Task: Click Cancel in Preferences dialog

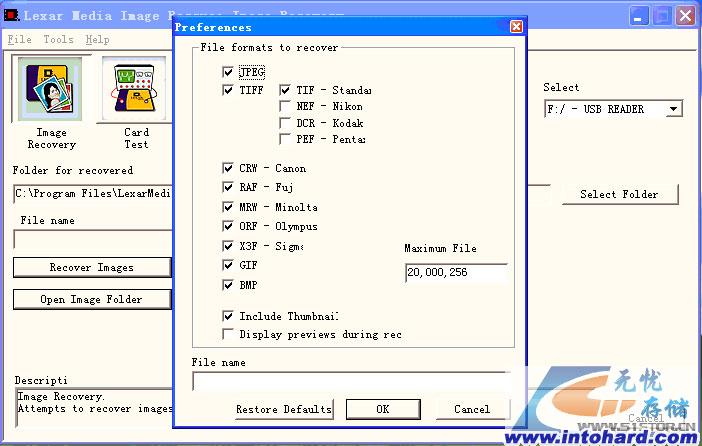Action: point(472,409)
